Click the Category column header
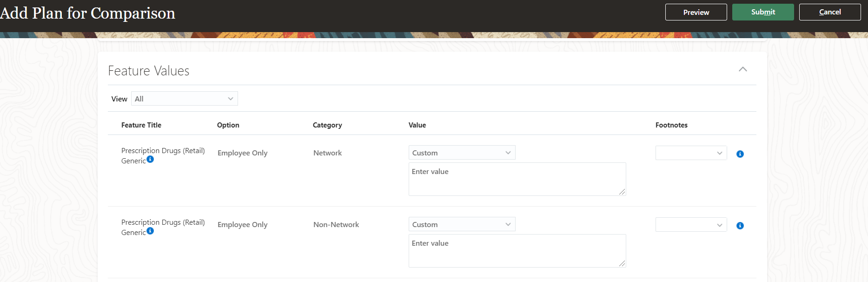Viewport: 868px width, 282px height. pyautogui.click(x=327, y=125)
